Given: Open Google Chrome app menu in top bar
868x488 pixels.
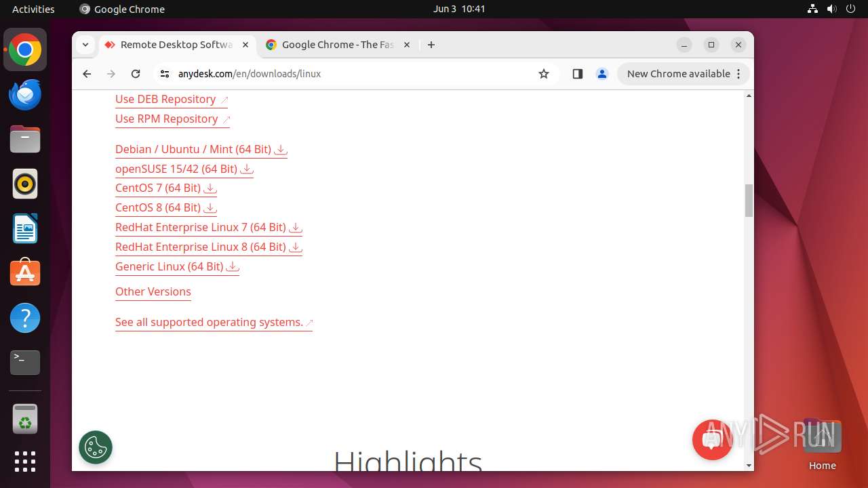Looking at the screenshot, I should tap(122, 9).
